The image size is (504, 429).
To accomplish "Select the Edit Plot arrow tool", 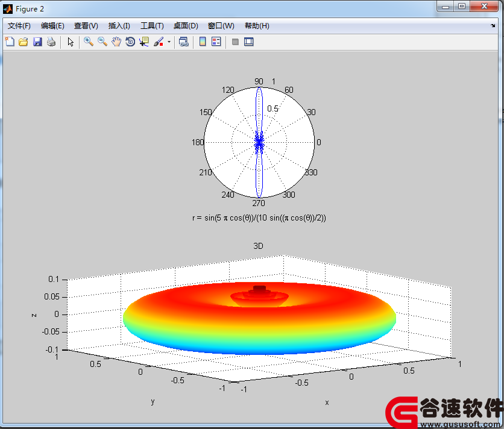I will (x=71, y=42).
